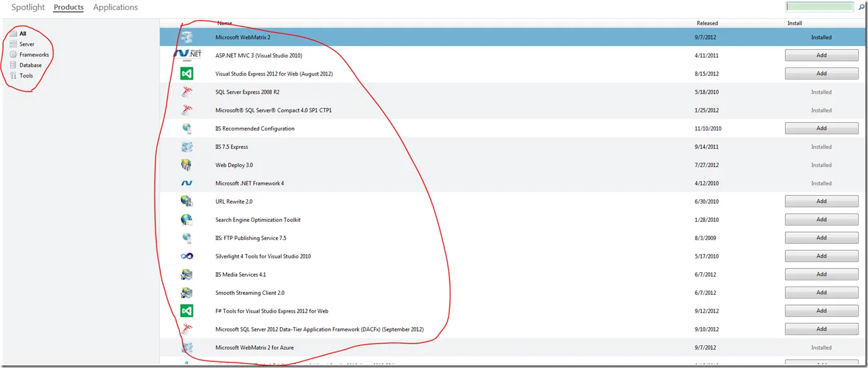Click Microsoft .NET Framework 4 icon
Viewport: 868px width, 368px height.
point(187,183)
